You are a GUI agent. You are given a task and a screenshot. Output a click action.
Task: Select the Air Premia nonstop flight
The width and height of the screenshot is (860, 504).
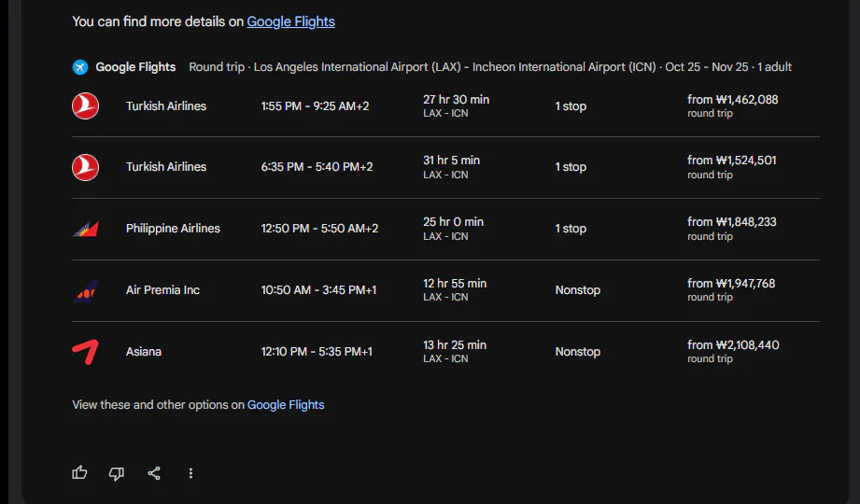click(x=318, y=290)
